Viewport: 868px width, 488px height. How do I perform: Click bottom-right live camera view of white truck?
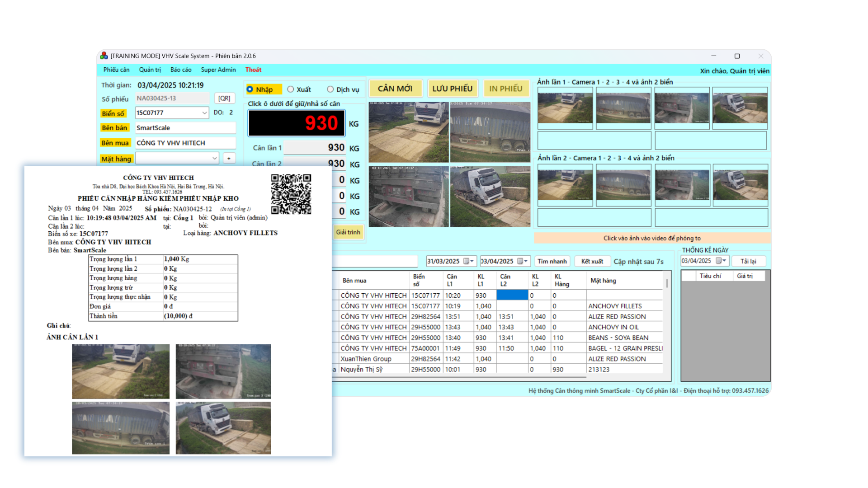[491, 197]
